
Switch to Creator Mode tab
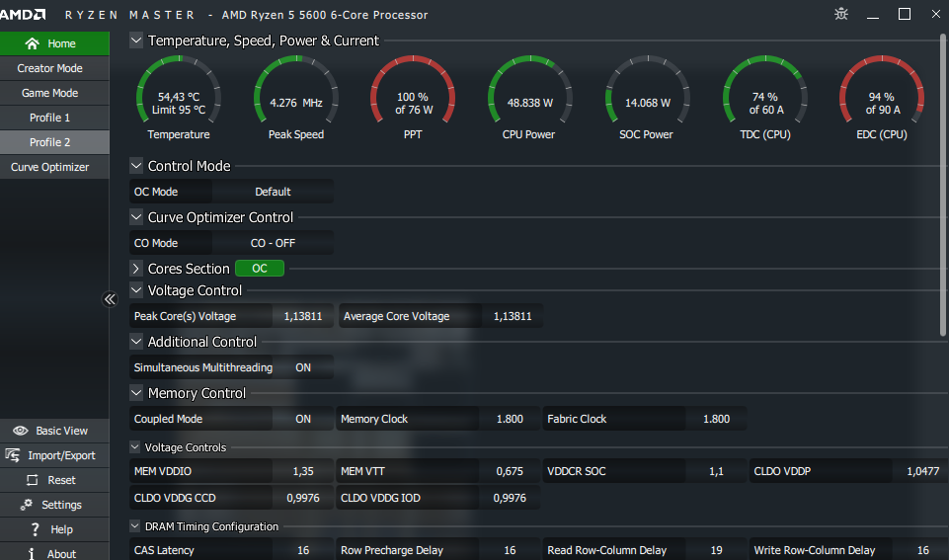point(50,68)
